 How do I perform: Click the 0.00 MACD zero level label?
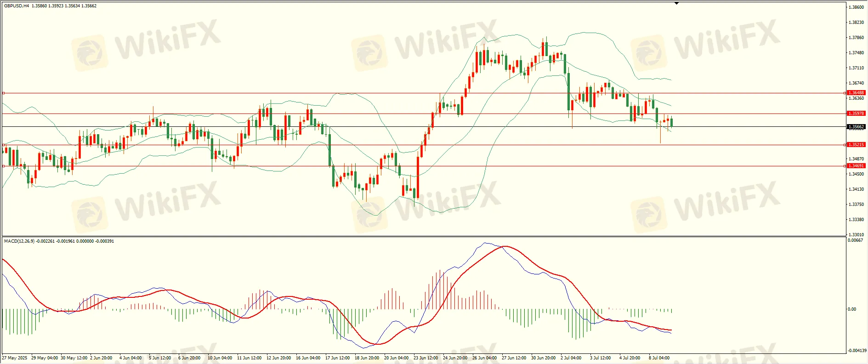click(x=852, y=309)
